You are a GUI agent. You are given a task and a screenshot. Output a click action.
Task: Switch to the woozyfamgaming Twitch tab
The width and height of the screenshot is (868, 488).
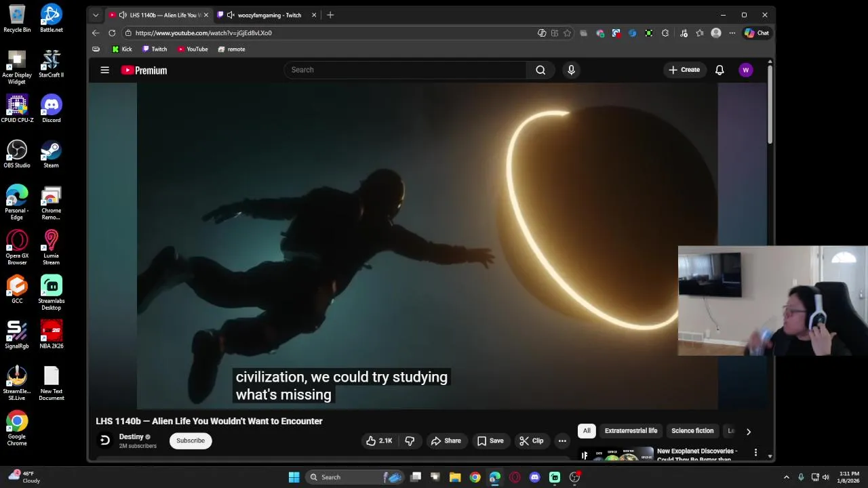[x=269, y=15]
